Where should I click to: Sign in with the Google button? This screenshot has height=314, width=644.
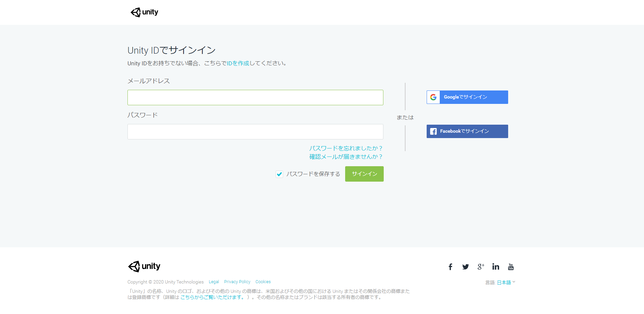pyautogui.click(x=467, y=97)
